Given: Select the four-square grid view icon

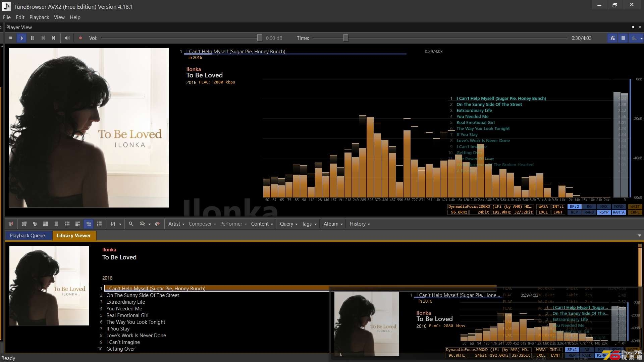Looking at the screenshot, I should [x=46, y=224].
